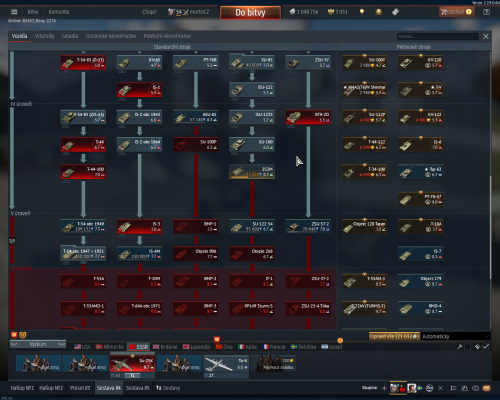Switch to the Vrtulníky tab
Image resolution: width=500 pixels, height=400 pixels.
click(x=44, y=36)
